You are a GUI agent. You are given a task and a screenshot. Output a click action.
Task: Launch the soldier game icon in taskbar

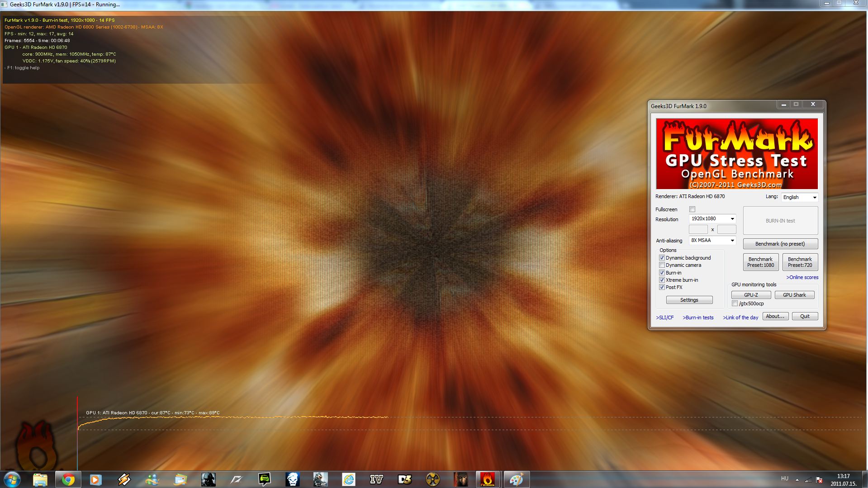209,479
